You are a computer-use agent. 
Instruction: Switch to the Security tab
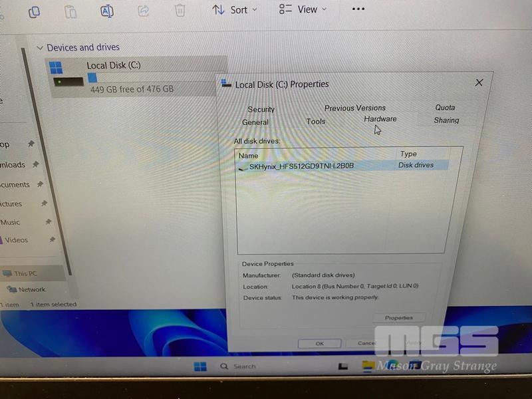pyautogui.click(x=261, y=110)
